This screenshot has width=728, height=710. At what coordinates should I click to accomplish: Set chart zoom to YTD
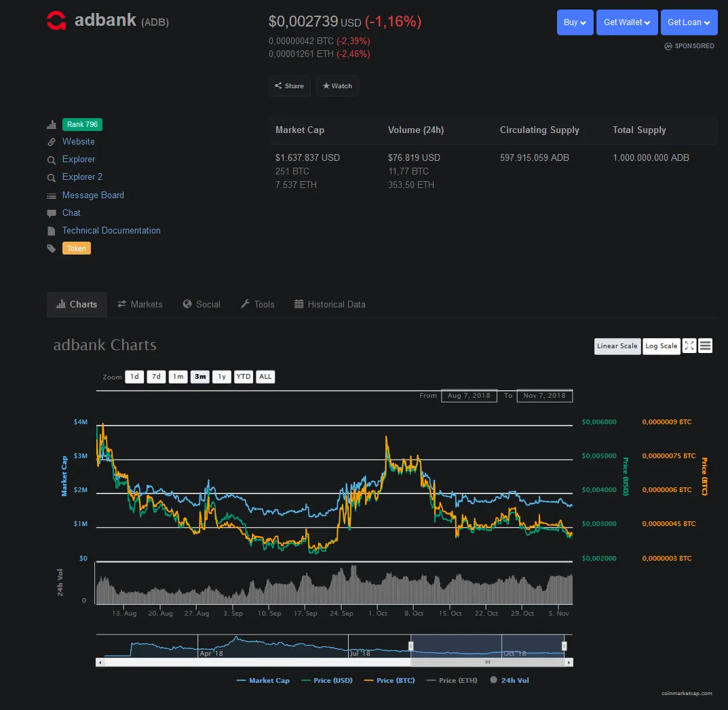point(244,377)
